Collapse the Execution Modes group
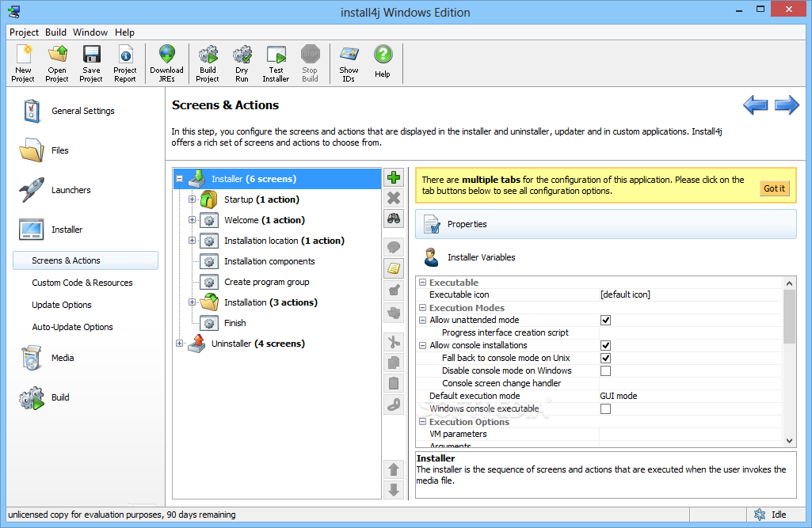Image resolution: width=812 pixels, height=528 pixels. coord(422,307)
